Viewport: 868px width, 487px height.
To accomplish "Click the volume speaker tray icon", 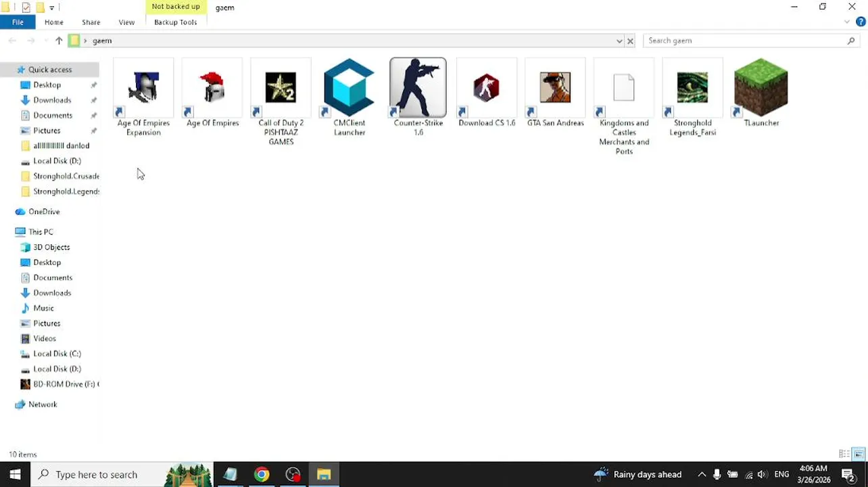I will pos(762,474).
